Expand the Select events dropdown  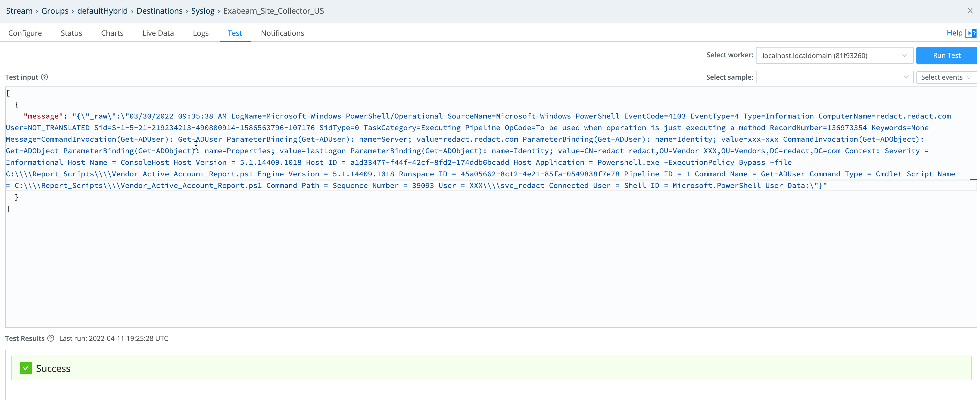946,77
